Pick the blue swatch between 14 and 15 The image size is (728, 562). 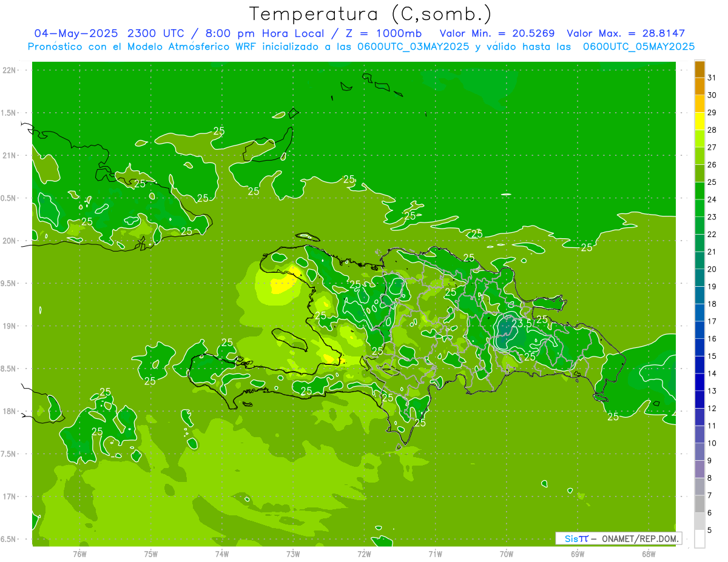click(699, 365)
